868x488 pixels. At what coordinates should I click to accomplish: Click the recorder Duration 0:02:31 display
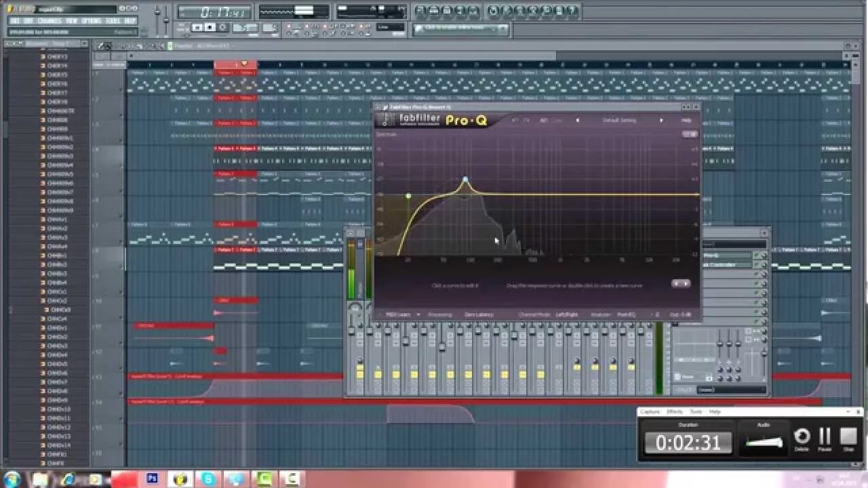tap(688, 443)
